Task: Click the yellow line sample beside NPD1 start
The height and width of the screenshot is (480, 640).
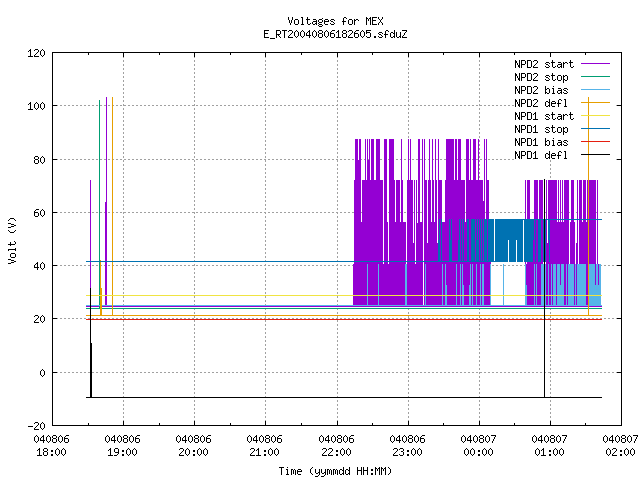Action: tap(596, 116)
